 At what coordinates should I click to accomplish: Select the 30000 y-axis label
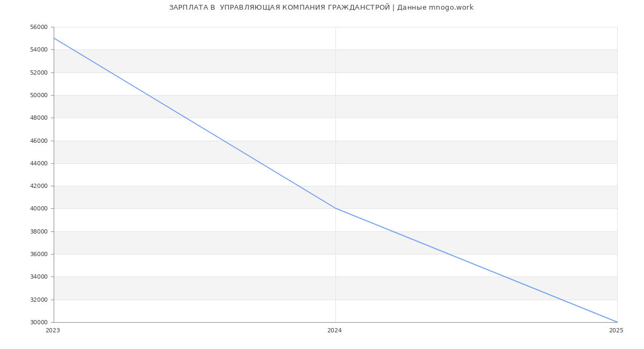tap(40, 322)
